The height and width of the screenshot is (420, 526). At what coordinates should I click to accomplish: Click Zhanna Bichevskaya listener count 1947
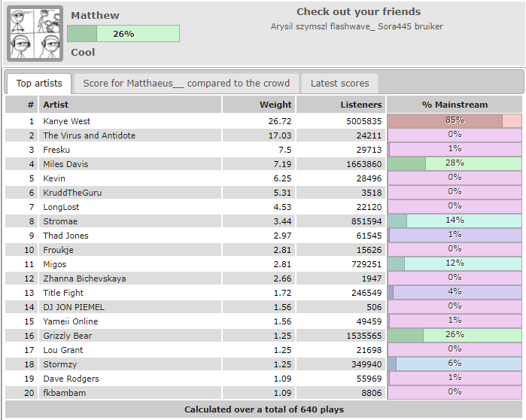[x=372, y=278]
